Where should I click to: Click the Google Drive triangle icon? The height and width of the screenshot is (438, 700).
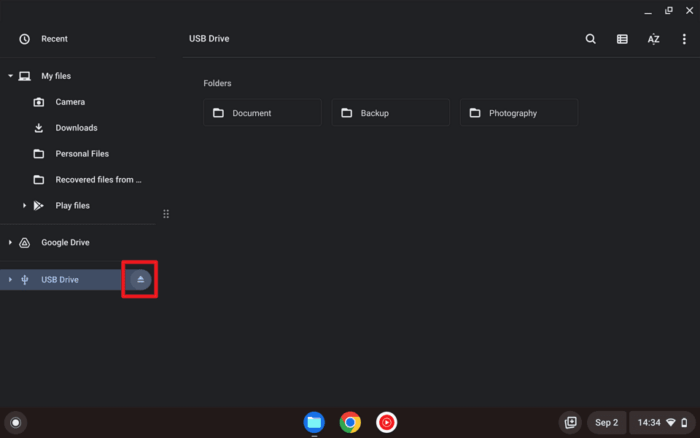click(x=25, y=242)
